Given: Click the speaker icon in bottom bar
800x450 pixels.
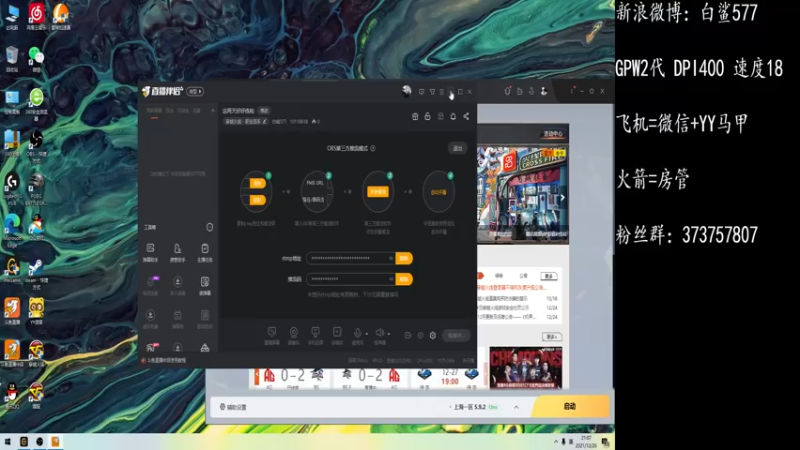Looking at the screenshot, I should pyautogui.click(x=380, y=333).
